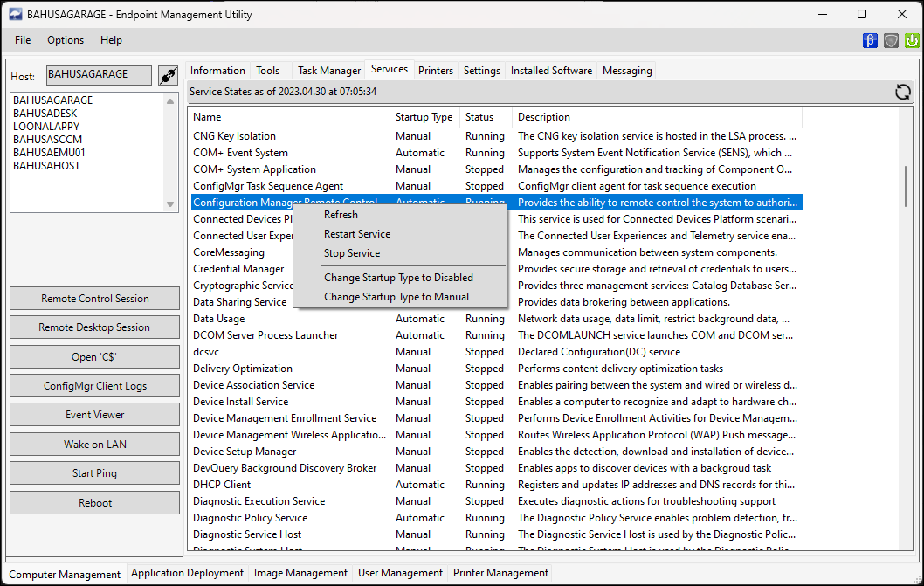Screen dimensions: 924x586
Task: Click the Start Ping button
Action: (95, 472)
